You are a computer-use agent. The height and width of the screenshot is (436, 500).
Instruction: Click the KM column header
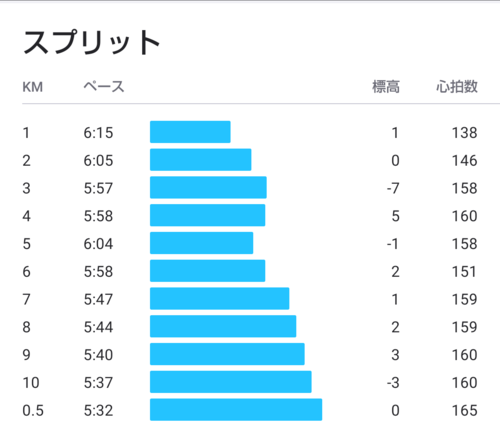(x=33, y=87)
